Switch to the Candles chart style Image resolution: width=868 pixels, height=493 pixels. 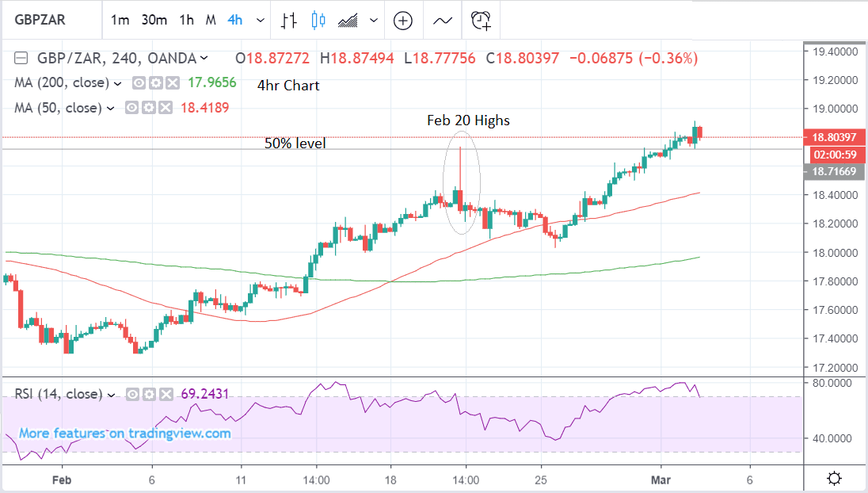pos(318,20)
